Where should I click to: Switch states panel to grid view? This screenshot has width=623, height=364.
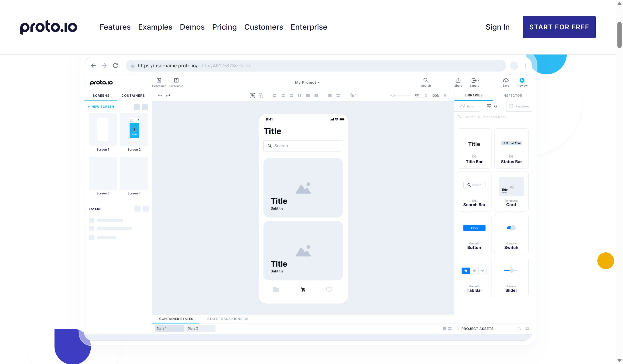point(450,329)
